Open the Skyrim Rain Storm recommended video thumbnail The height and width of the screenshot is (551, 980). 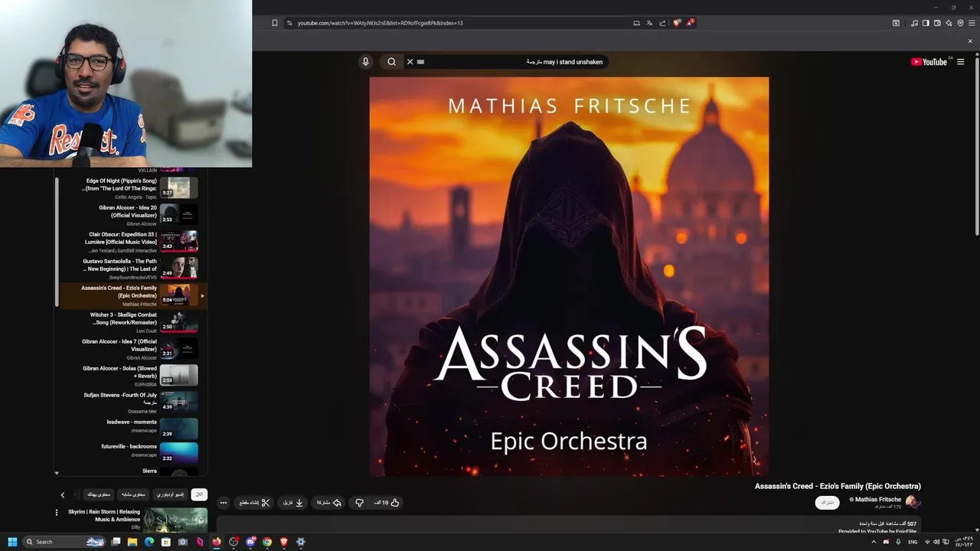(175, 519)
